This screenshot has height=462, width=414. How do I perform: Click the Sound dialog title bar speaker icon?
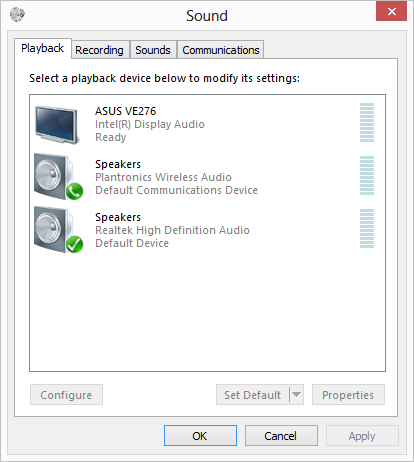click(x=17, y=14)
